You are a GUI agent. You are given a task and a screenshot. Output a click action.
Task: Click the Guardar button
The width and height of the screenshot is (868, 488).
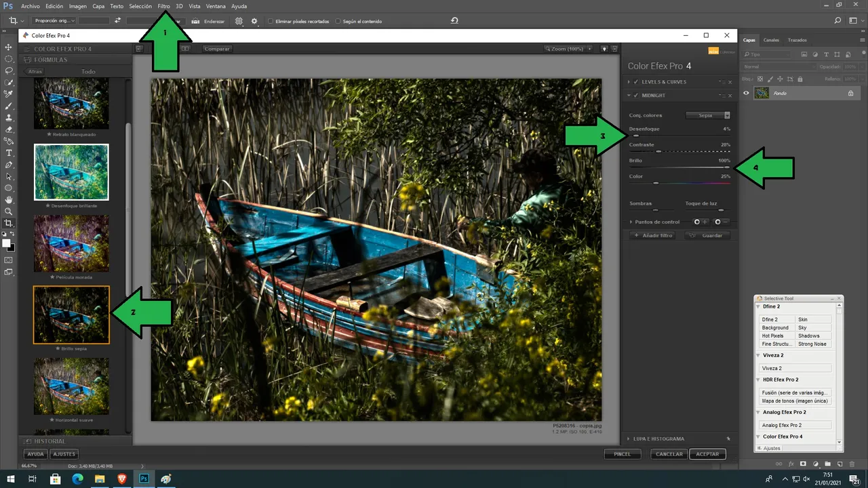coord(708,235)
